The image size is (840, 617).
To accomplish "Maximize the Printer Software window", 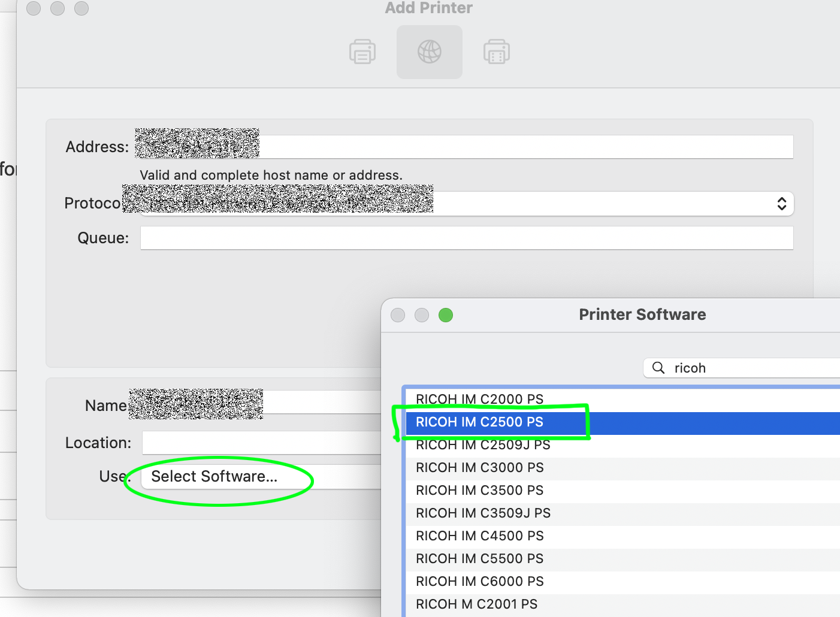I will [x=445, y=315].
